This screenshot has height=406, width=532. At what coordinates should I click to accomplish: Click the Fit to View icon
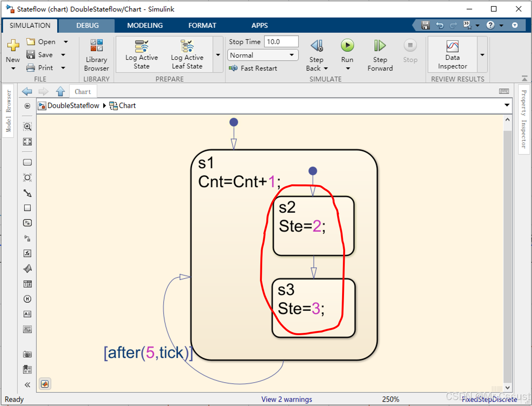28,142
